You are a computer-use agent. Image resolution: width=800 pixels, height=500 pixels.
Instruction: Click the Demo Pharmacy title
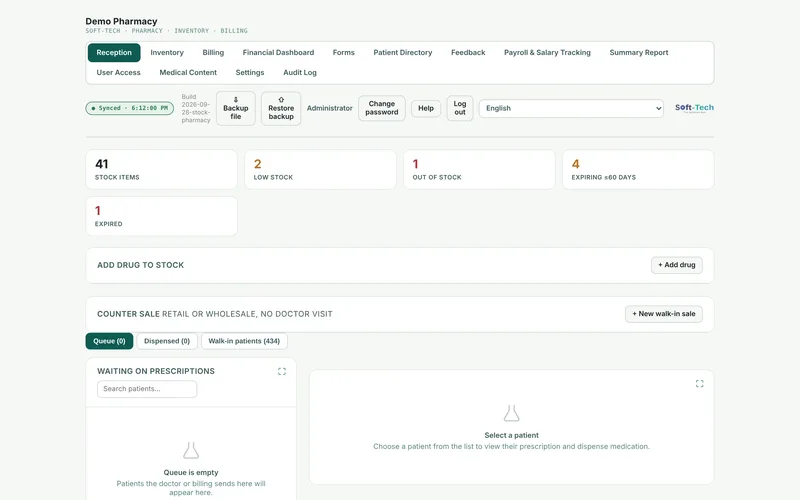[121, 21]
